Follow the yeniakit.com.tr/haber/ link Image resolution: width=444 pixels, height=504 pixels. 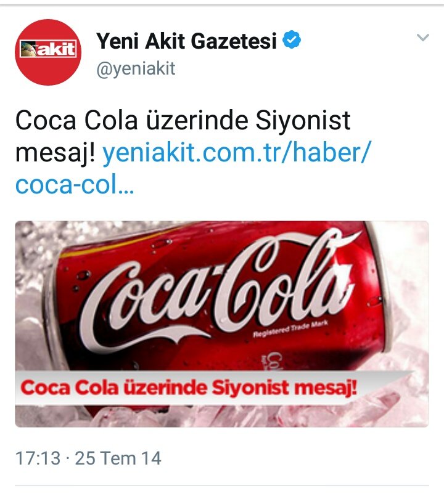tap(237, 152)
